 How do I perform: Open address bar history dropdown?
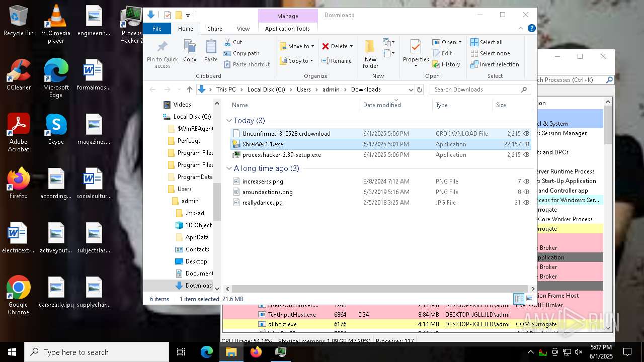pyautogui.click(x=411, y=89)
